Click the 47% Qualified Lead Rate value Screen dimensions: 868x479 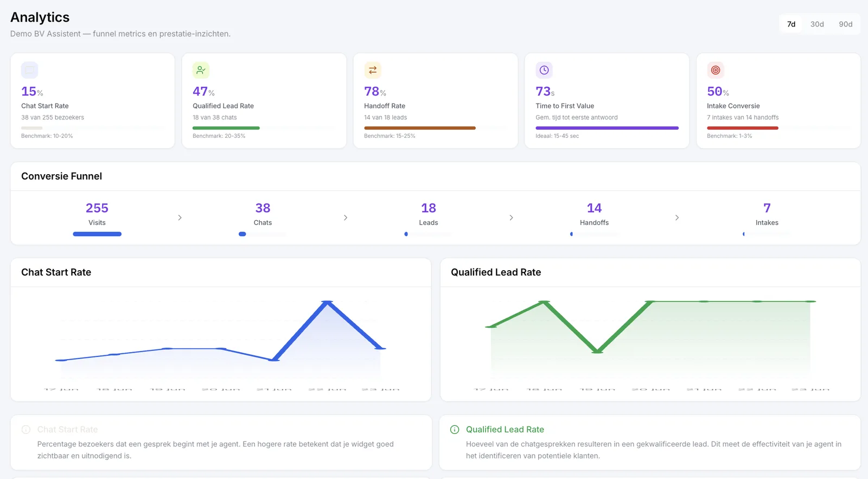203,92
